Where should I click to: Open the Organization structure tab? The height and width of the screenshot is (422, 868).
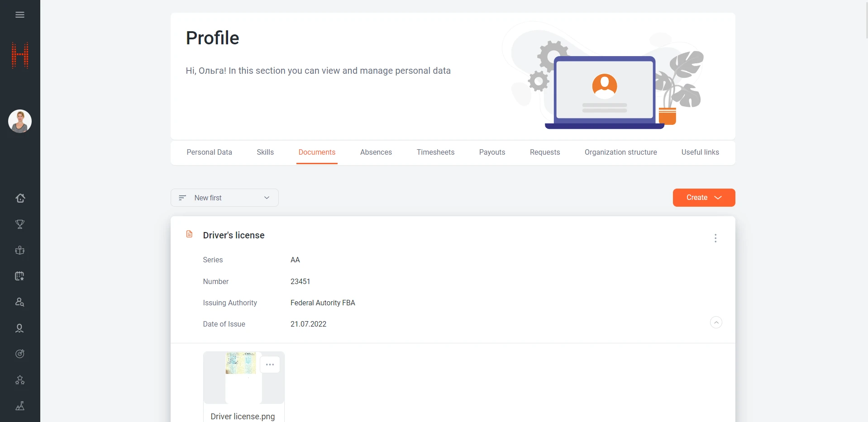pos(620,152)
